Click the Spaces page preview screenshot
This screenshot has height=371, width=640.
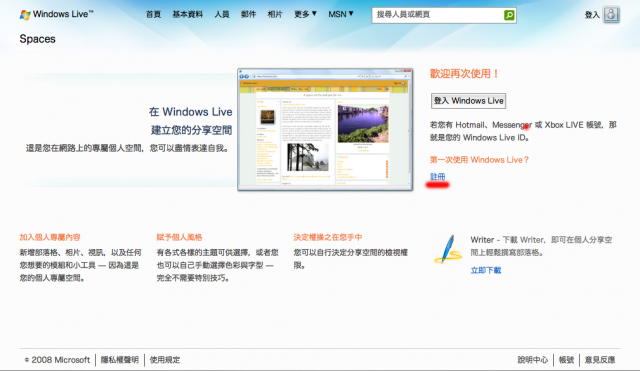[x=325, y=129]
